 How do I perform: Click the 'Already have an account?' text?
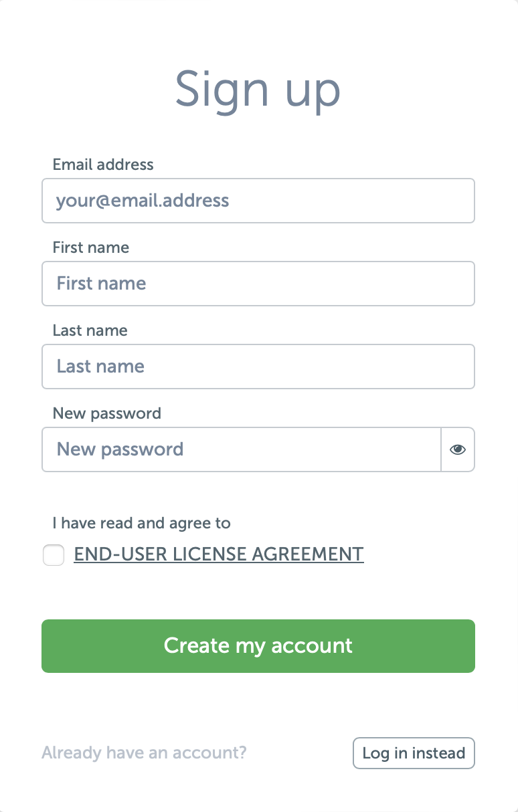144,753
